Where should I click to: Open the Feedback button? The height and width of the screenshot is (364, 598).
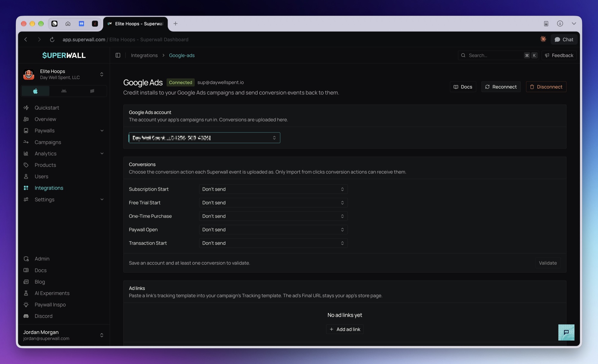[559, 55]
